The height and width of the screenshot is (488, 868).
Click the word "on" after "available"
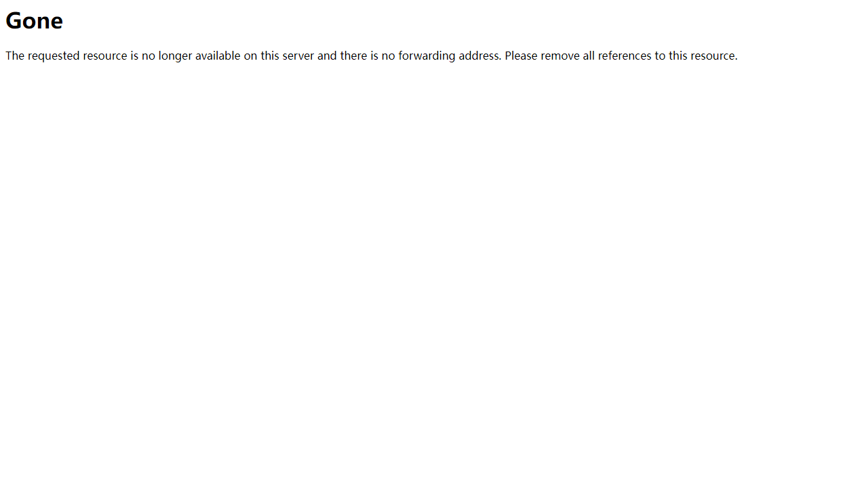tap(251, 56)
